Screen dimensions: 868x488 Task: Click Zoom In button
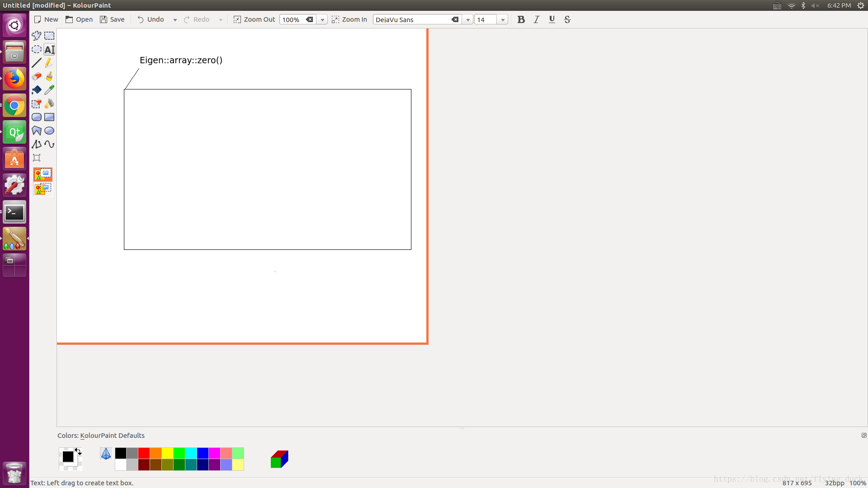point(349,19)
